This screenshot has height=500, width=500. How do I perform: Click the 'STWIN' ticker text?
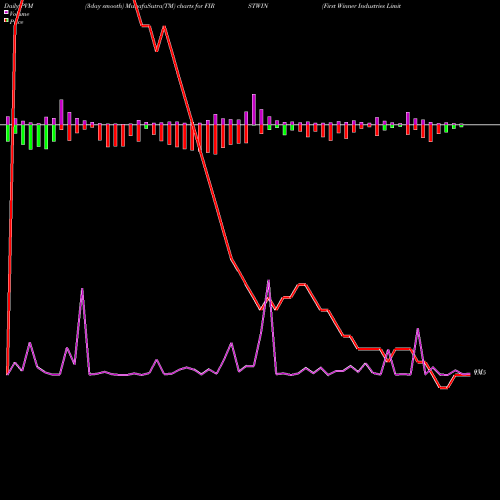tap(258, 6)
